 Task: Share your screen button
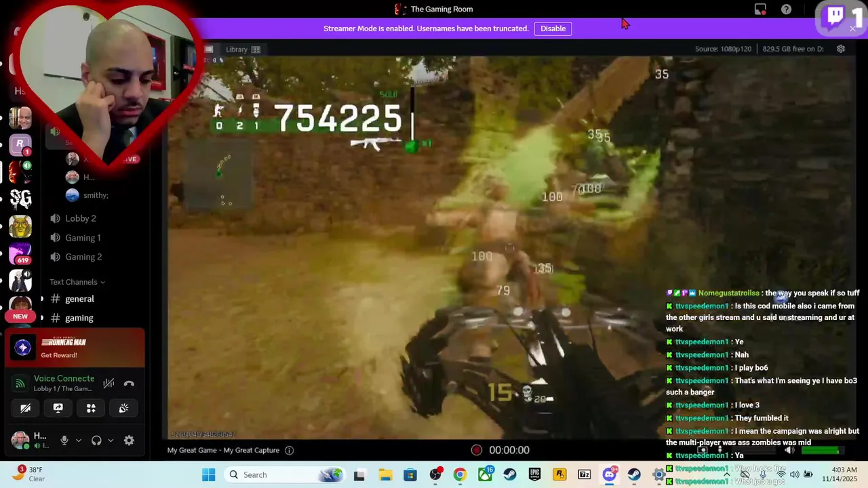coord(58,408)
